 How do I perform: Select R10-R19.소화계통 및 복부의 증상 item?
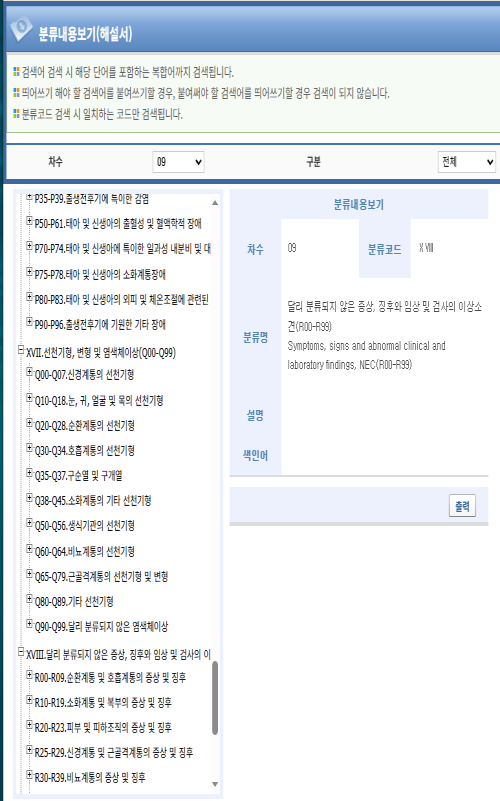pos(103,702)
